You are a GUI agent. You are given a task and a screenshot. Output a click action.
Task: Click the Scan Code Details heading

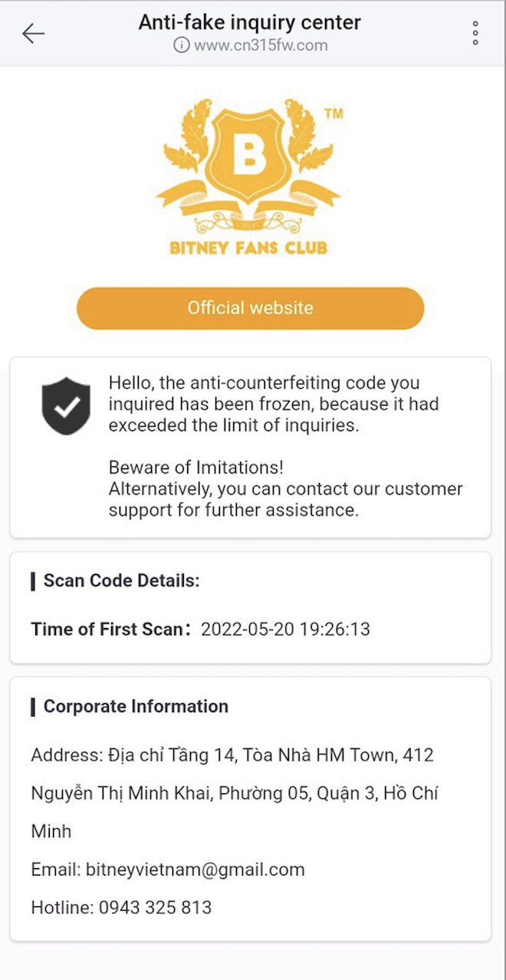[121, 581]
